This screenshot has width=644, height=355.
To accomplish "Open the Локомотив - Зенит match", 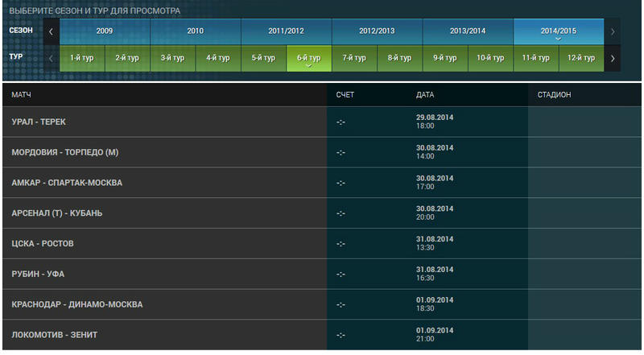I will pyautogui.click(x=55, y=335).
